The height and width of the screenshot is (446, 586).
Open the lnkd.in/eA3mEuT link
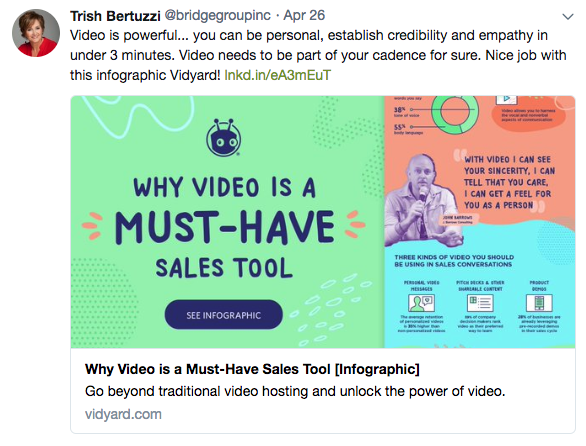pyautogui.click(x=277, y=75)
